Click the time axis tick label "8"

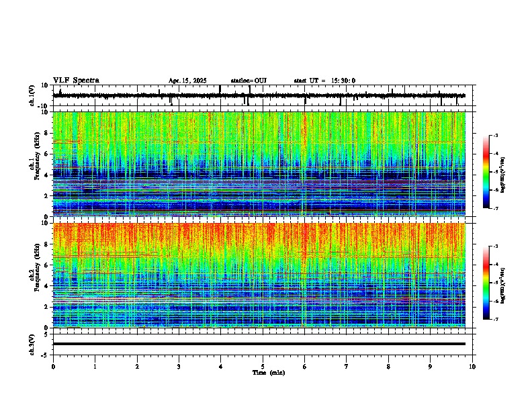point(388,367)
